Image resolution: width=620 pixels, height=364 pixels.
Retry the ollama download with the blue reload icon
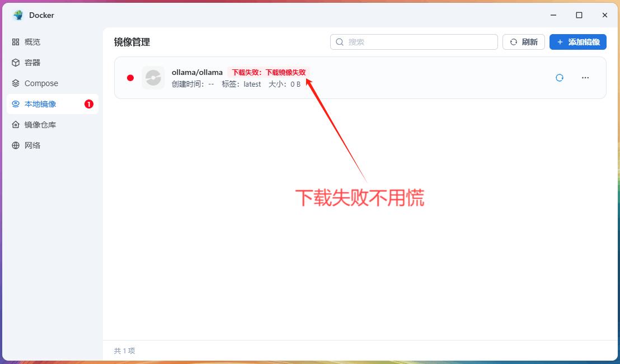559,78
